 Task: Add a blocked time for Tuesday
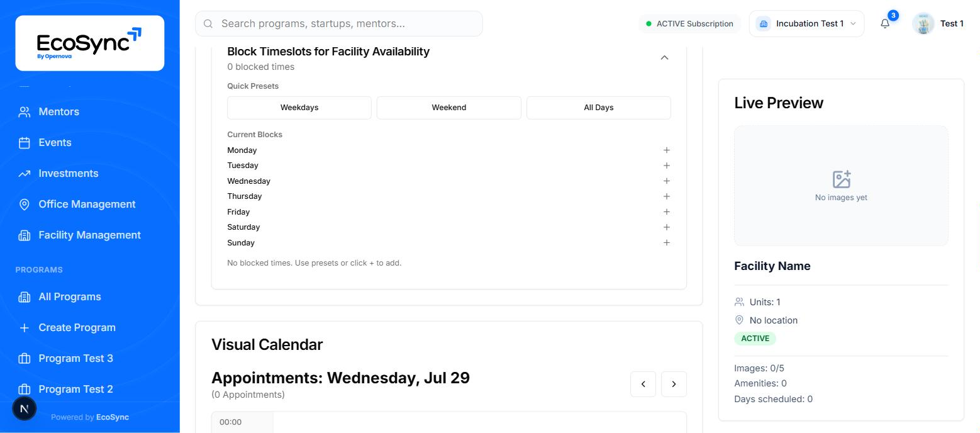pyautogui.click(x=667, y=166)
